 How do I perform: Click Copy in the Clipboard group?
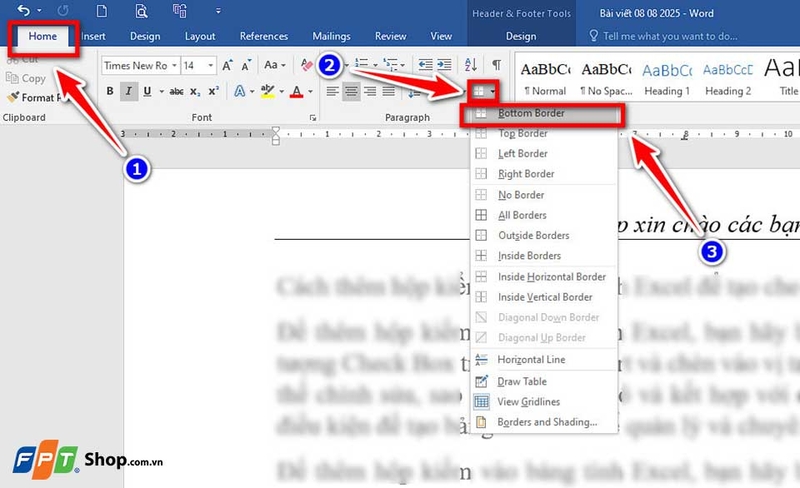click(x=26, y=78)
